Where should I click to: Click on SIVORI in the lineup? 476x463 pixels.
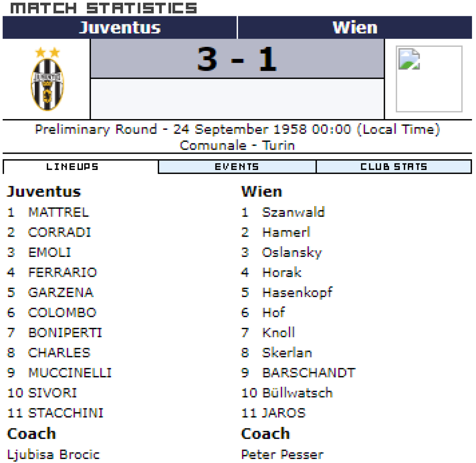52,393
